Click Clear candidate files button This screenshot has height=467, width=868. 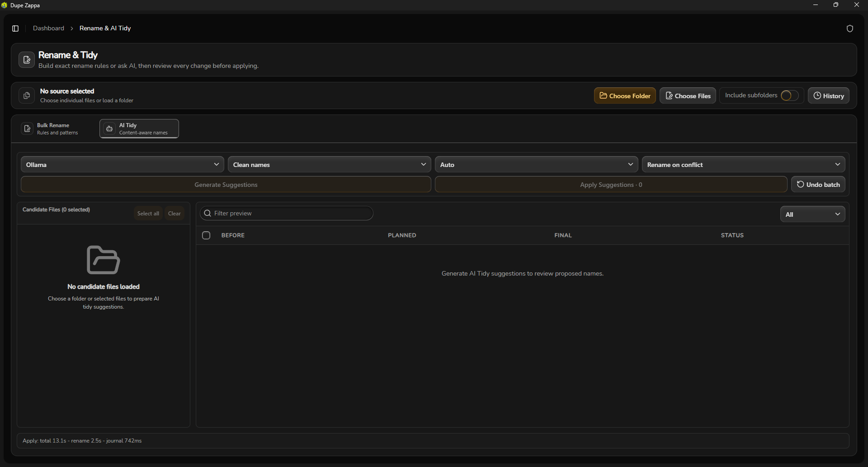[175, 214]
